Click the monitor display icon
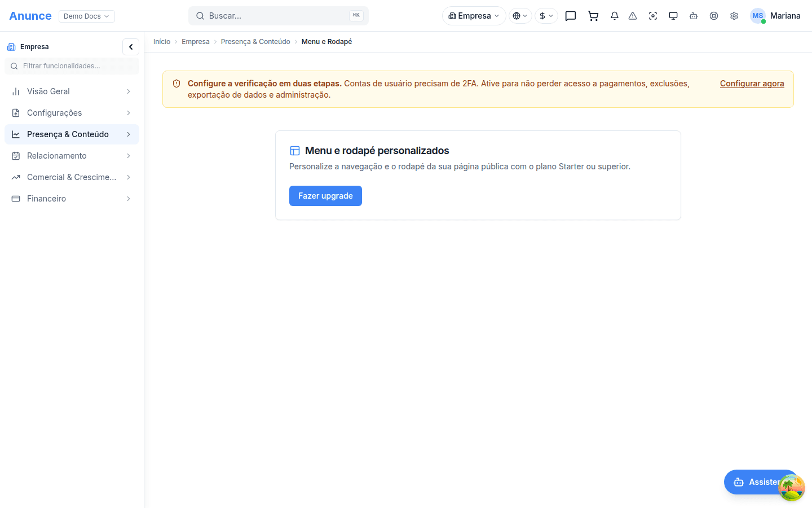Screen dimensions: 812x508 coord(673,16)
